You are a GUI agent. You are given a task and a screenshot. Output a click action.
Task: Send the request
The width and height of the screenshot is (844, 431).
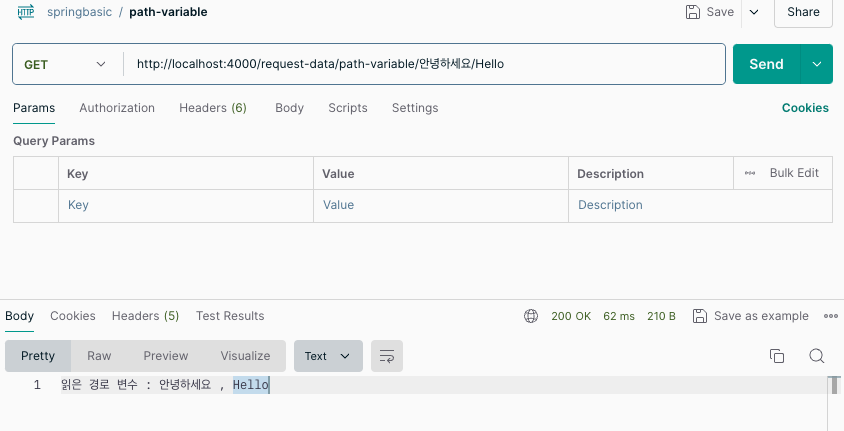766,64
